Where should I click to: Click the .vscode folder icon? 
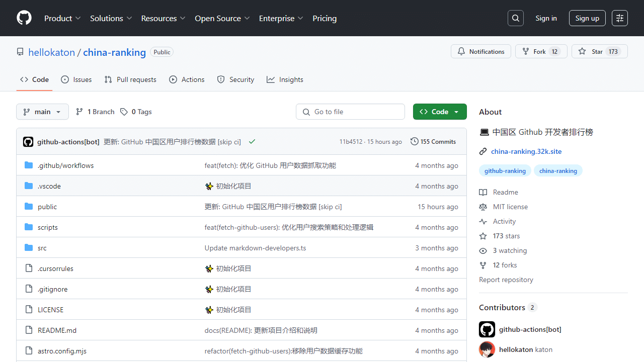coord(29,186)
